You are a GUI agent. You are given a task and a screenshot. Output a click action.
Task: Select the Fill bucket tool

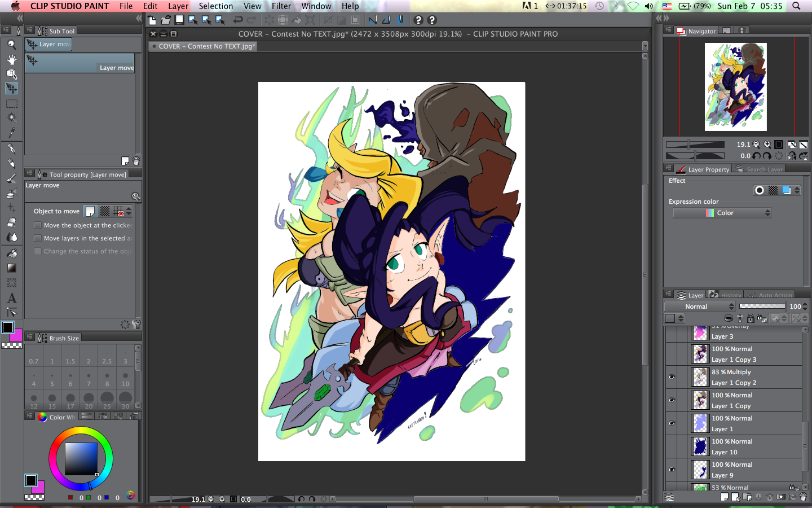pos(11,253)
